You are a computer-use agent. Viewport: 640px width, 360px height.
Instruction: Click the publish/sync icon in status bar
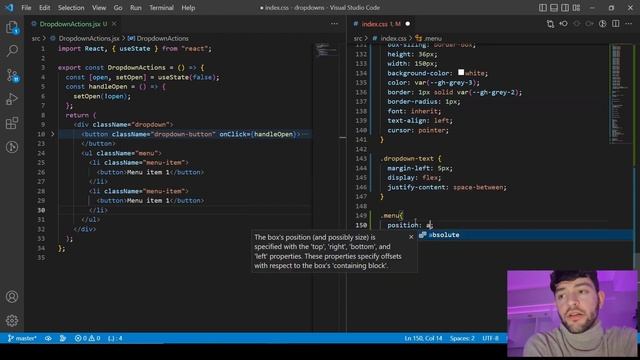coord(63,338)
